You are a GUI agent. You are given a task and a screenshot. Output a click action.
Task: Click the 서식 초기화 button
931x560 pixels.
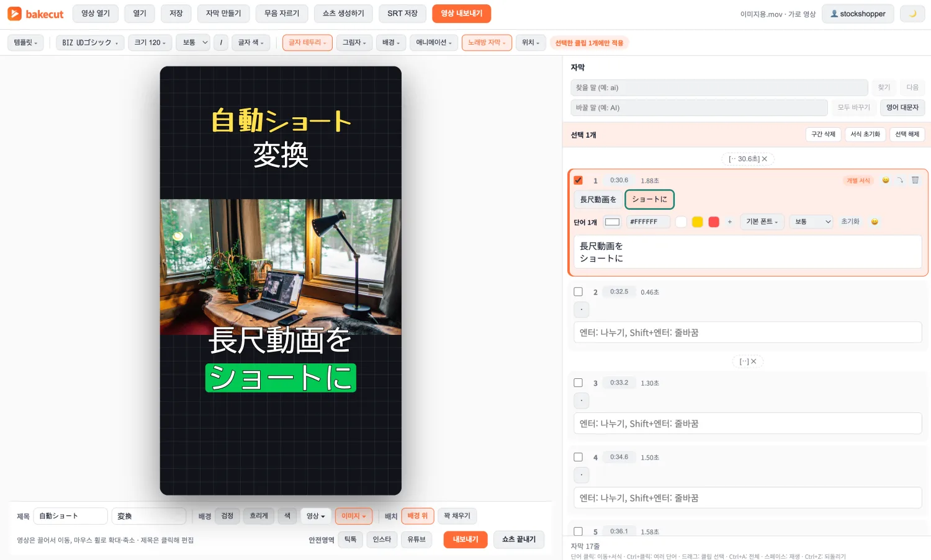865,135
